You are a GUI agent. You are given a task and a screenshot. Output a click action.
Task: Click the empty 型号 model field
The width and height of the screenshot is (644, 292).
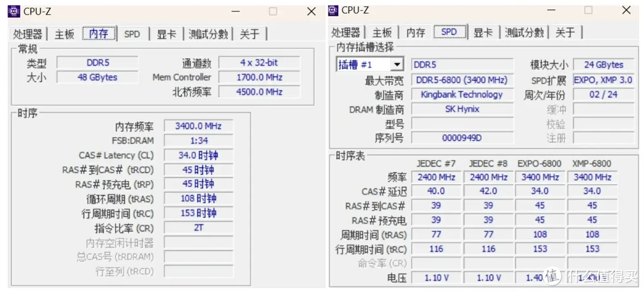pos(462,123)
